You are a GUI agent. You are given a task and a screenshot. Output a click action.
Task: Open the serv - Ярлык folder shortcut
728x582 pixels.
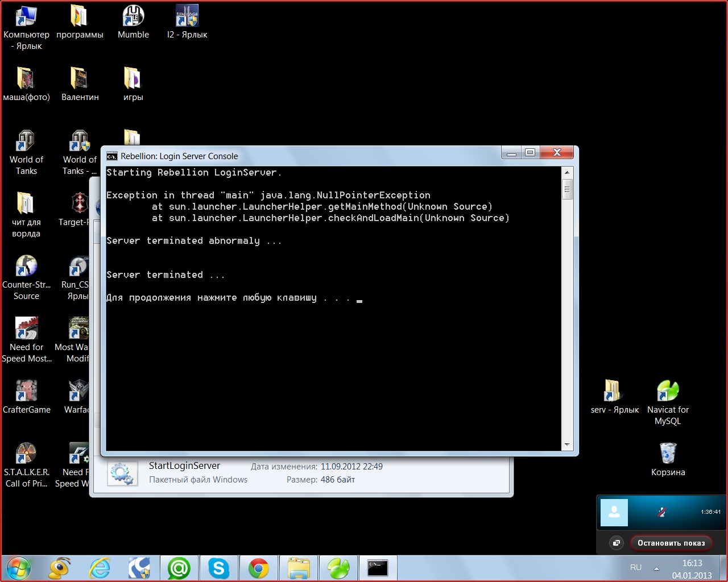tap(614, 397)
